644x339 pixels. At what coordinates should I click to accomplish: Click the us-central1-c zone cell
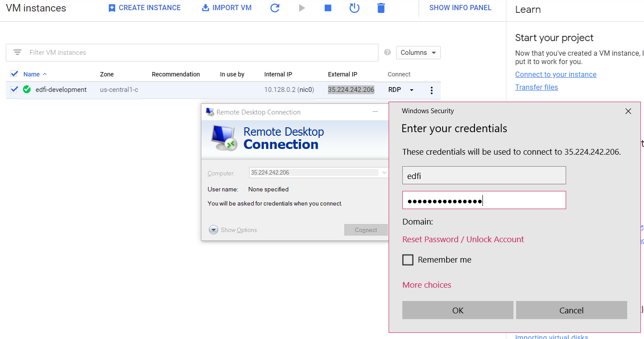tap(119, 90)
